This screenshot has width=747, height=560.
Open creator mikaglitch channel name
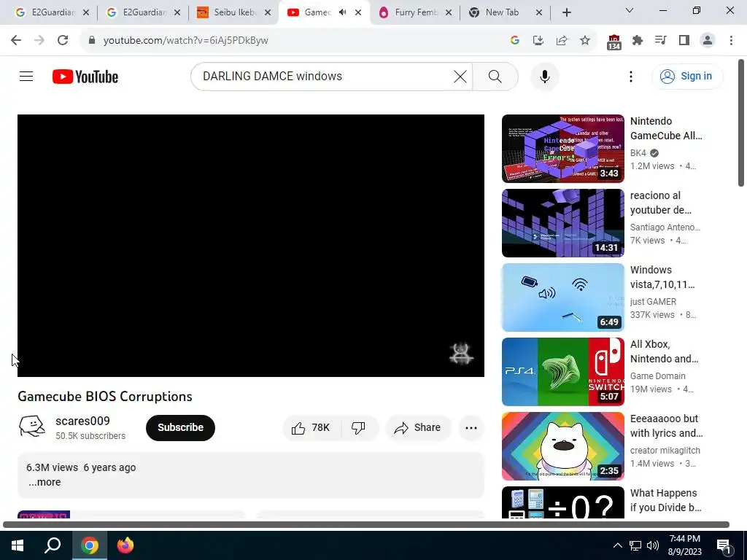coord(665,450)
